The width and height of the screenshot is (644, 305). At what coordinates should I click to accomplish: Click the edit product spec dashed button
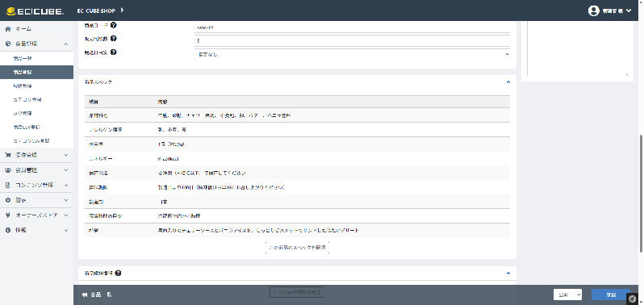click(x=297, y=248)
